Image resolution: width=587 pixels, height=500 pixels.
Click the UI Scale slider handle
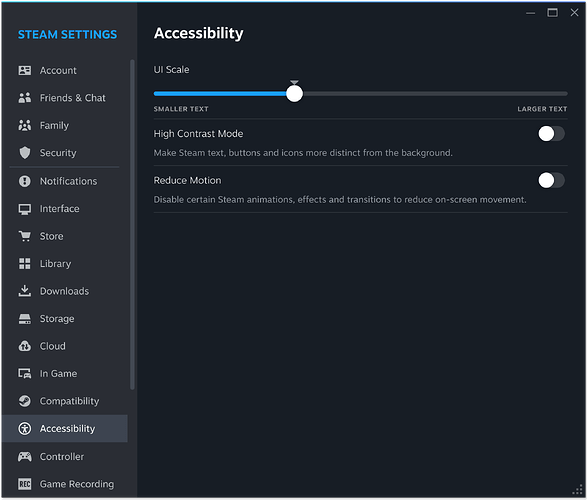(x=295, y=94)
